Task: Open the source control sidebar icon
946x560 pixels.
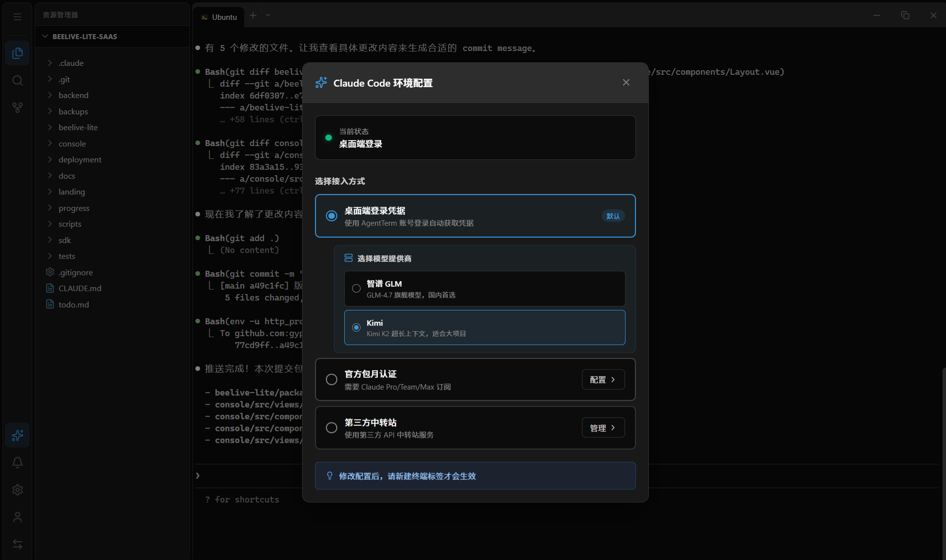Action: [17, 107]
